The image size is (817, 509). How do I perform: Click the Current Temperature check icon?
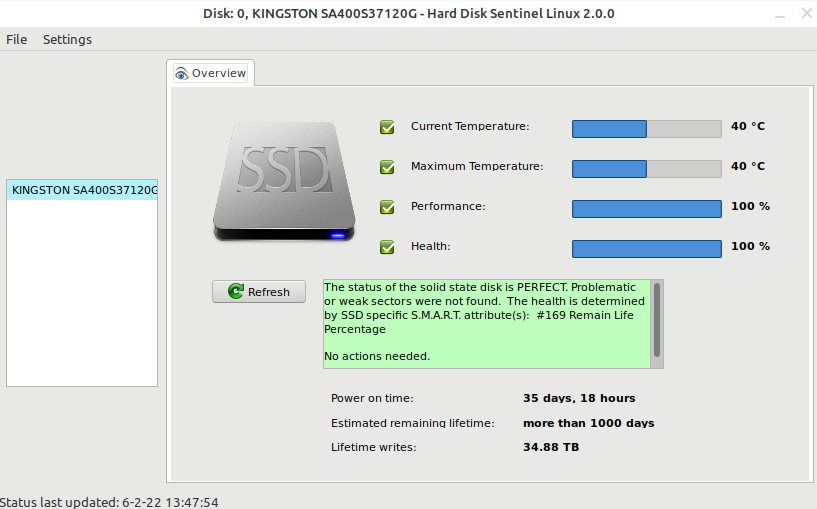pos(387,127)
